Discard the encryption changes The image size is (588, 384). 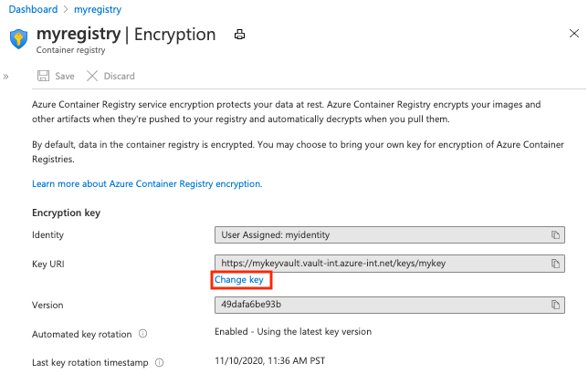pyautogui.click(x=111, y=77)
